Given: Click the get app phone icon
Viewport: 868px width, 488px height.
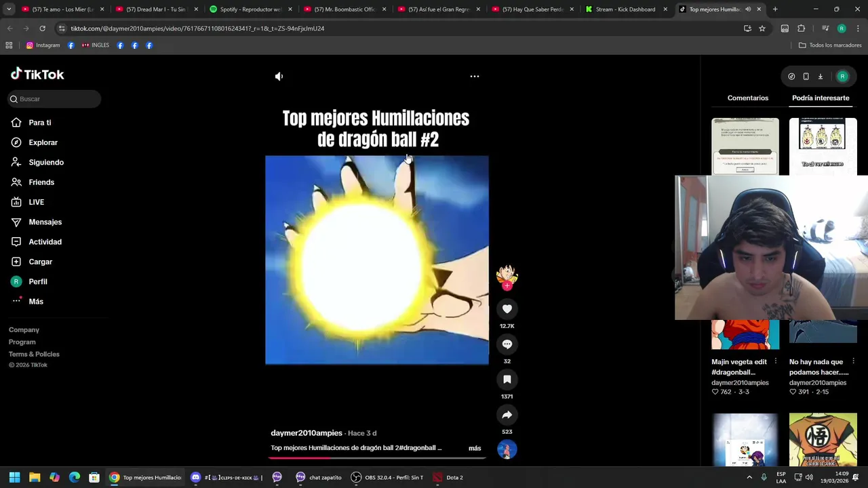Looking at the screenshot, I should click(x=806, y=77).
